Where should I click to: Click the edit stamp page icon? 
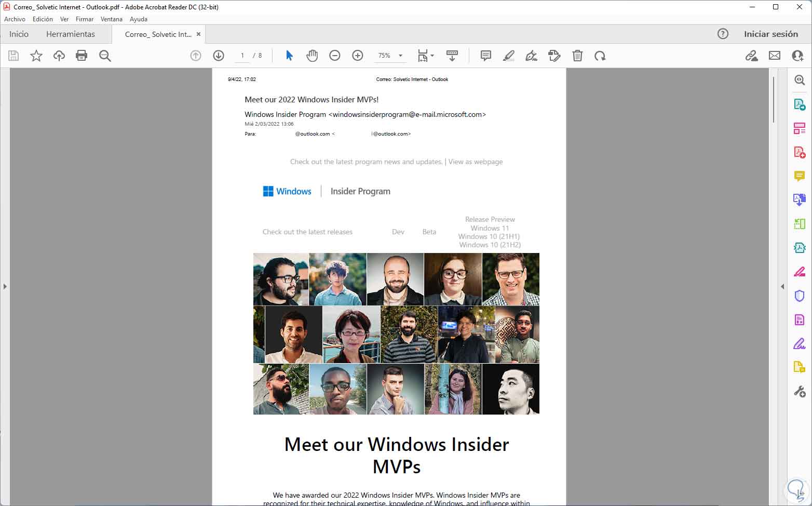click(554, 56)
